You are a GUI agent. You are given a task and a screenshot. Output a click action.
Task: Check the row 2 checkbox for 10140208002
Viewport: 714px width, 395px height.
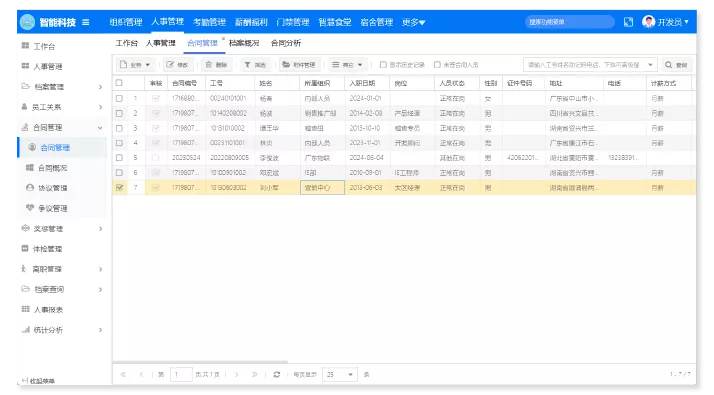pyautogui.click(x=119, y=113)
